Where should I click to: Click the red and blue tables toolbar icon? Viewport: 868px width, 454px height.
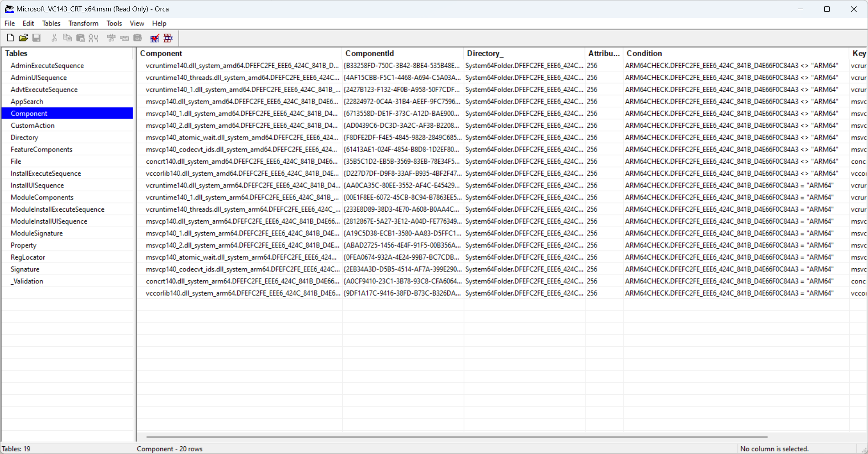168,38
